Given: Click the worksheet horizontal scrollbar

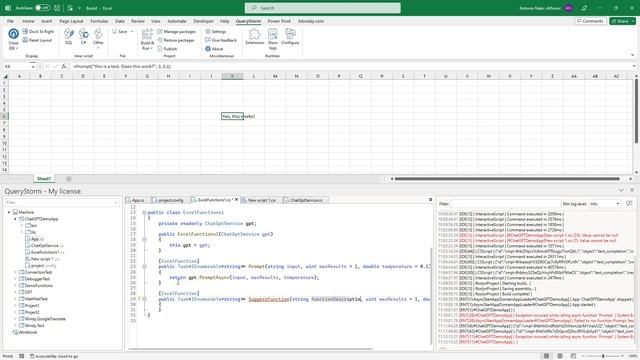Looking at the screenshot, I should 507,179.
